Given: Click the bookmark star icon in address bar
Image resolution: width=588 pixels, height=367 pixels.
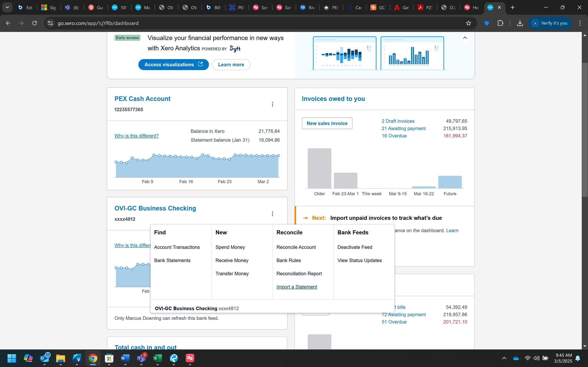Looking at the screenshot, I should click(x=468, y=23).
